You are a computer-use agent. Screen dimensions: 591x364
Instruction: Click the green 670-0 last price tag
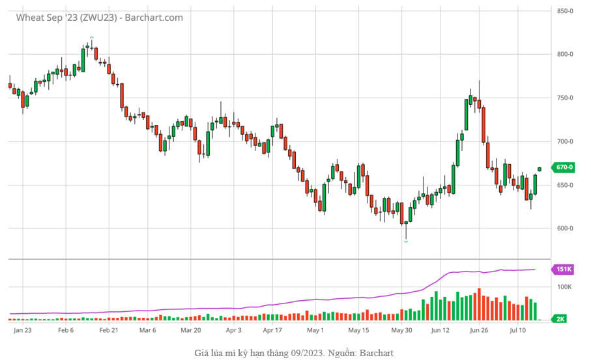coord(563,167)
